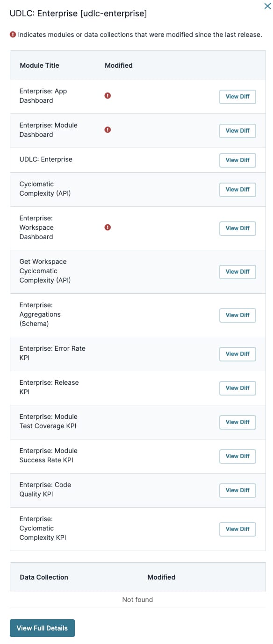View Diff for Module Test Coverage KPI

(x=237, y=422)
